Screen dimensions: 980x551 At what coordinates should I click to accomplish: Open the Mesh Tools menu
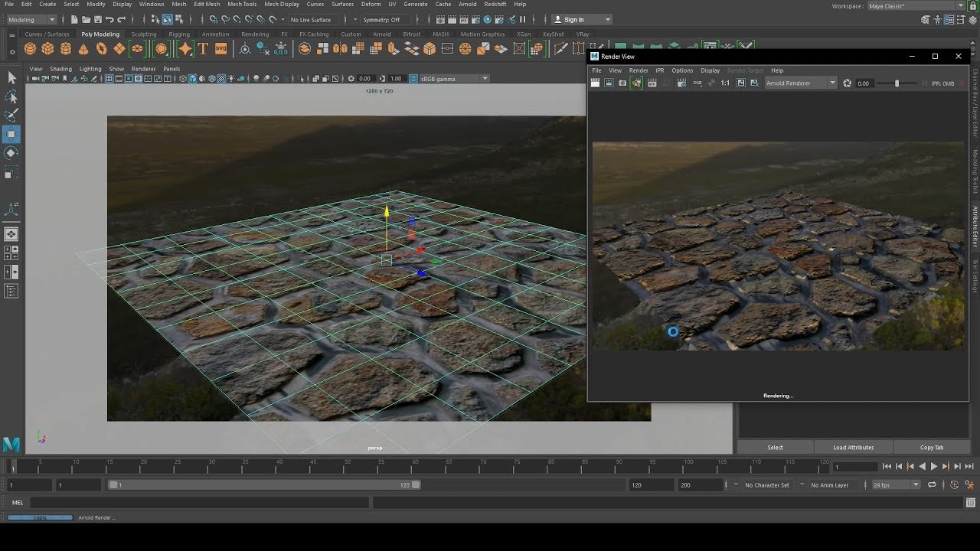pos(242,5)
